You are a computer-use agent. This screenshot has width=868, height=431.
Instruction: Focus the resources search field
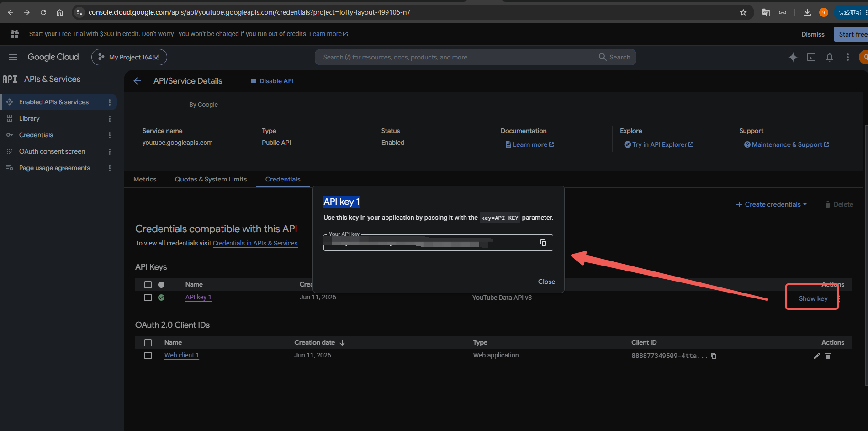[457, 57]
